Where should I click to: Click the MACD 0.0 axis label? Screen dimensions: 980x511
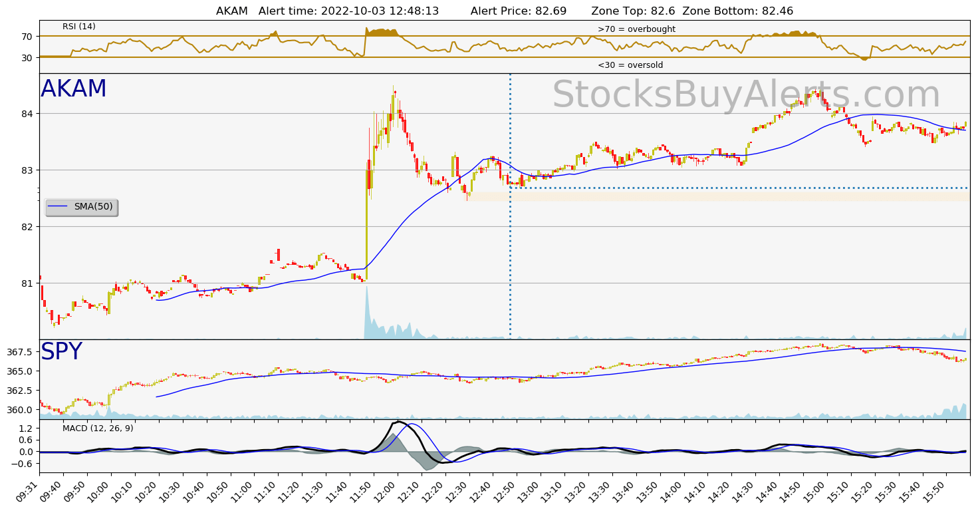(x=27, y=452)
